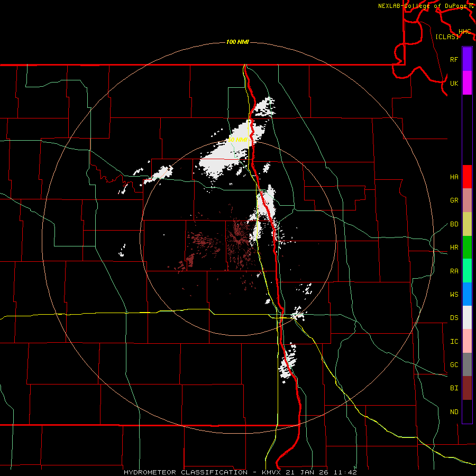
Task: Click the RA light-green legend swatch
Action: pyautogui.click(x=467, y=270)
